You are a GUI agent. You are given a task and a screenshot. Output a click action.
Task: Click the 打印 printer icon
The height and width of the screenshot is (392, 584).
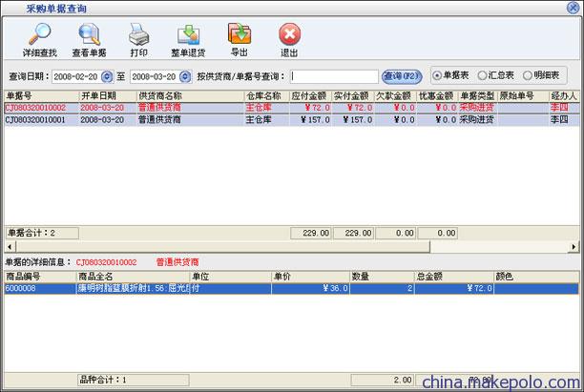tap(138, 36)
